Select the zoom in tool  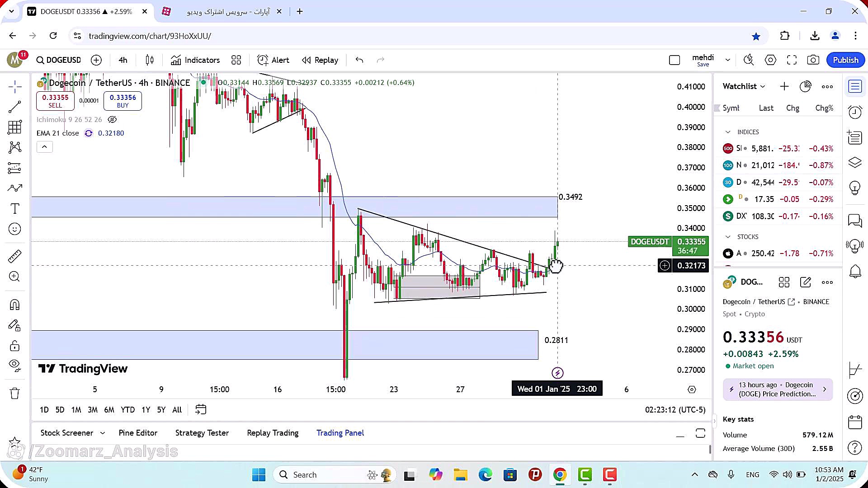(14, 277)
